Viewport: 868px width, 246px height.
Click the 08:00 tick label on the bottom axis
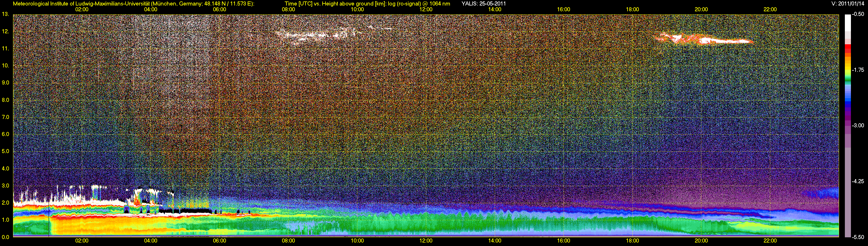coord(288,241)
